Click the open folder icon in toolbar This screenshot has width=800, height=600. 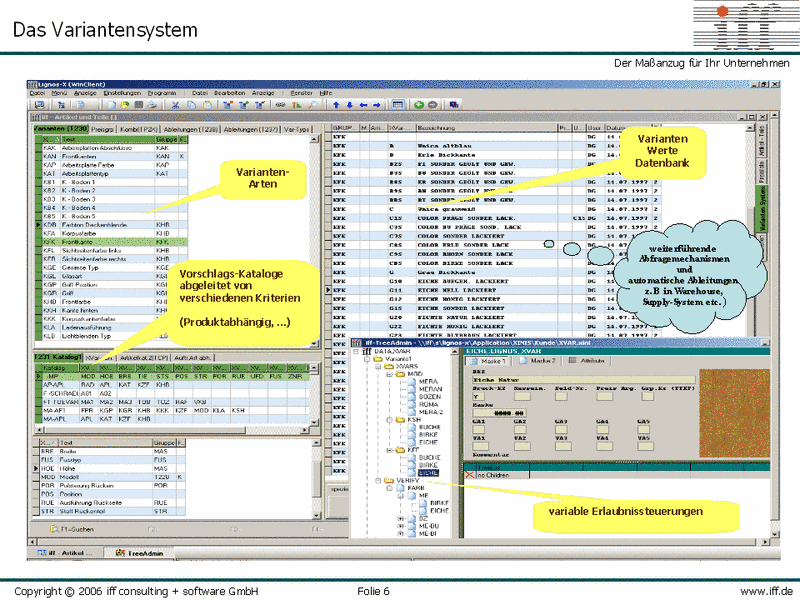coord(124,105)
